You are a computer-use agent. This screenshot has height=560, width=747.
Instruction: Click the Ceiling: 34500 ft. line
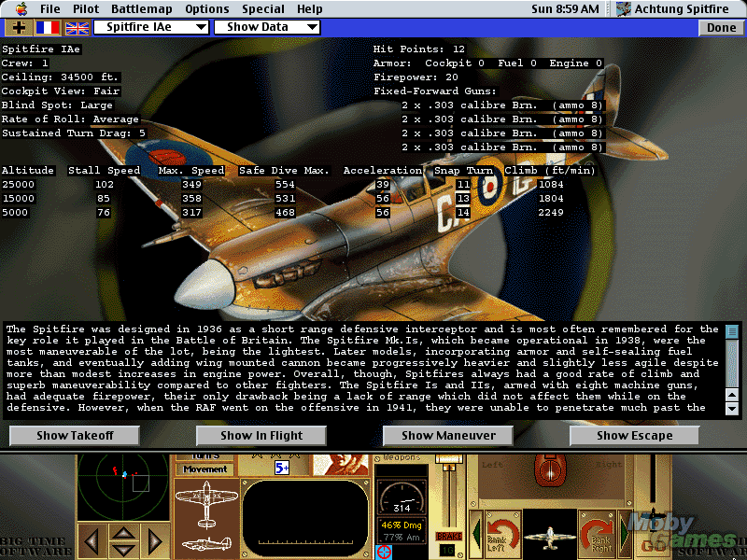[x=60, y=77]
